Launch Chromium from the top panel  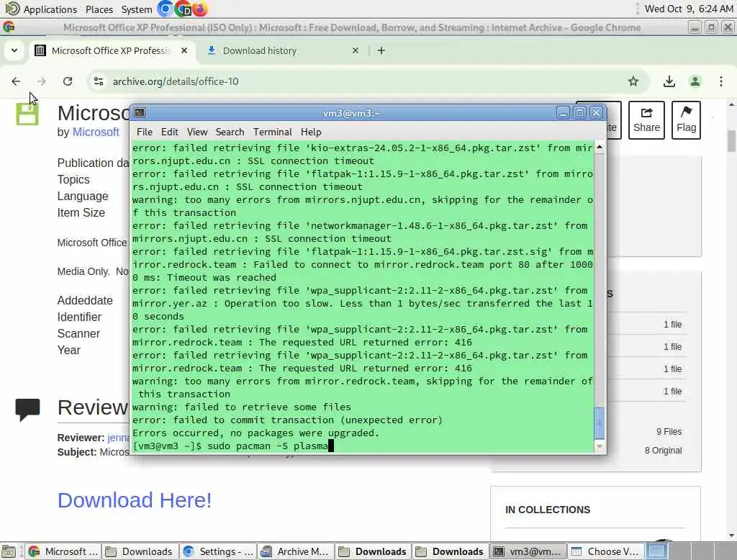[166, 9]
